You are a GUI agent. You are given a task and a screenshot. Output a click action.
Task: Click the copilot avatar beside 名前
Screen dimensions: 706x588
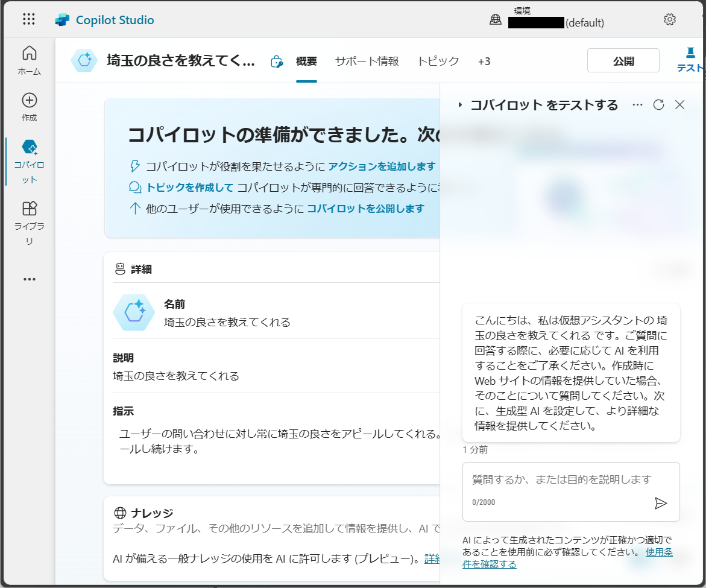click(134, 312)
